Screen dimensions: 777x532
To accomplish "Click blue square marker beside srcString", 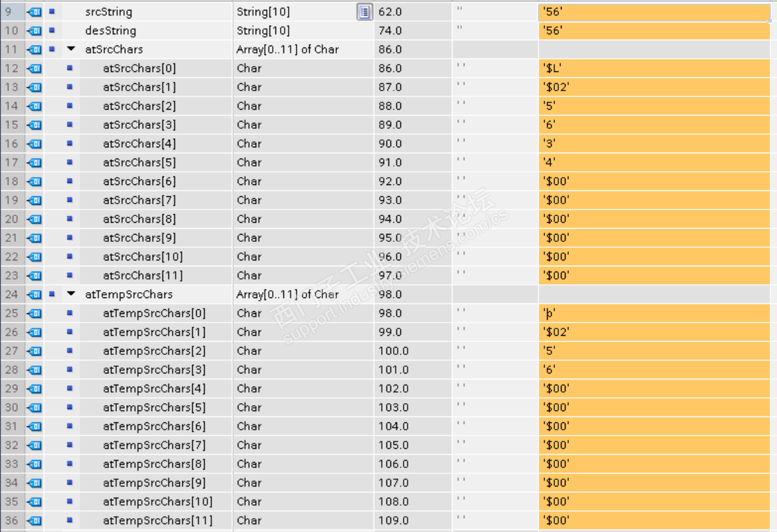I will coord(52,11).
